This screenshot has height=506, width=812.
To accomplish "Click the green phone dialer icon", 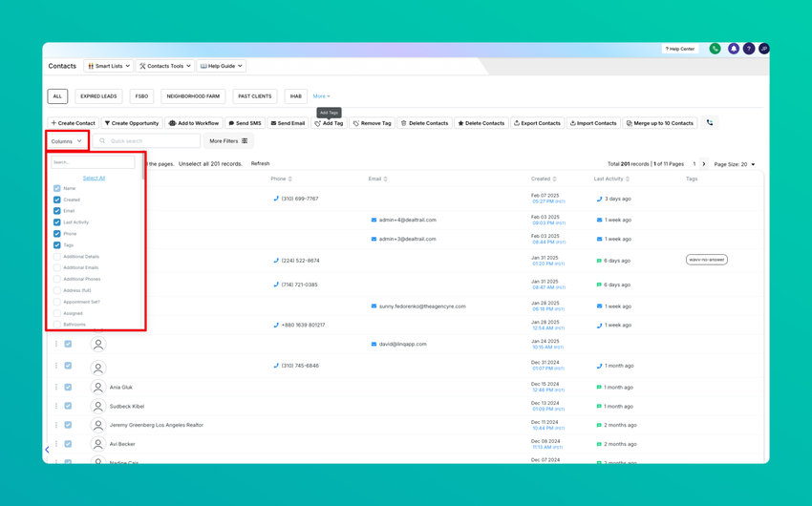I will pos(715,49).
